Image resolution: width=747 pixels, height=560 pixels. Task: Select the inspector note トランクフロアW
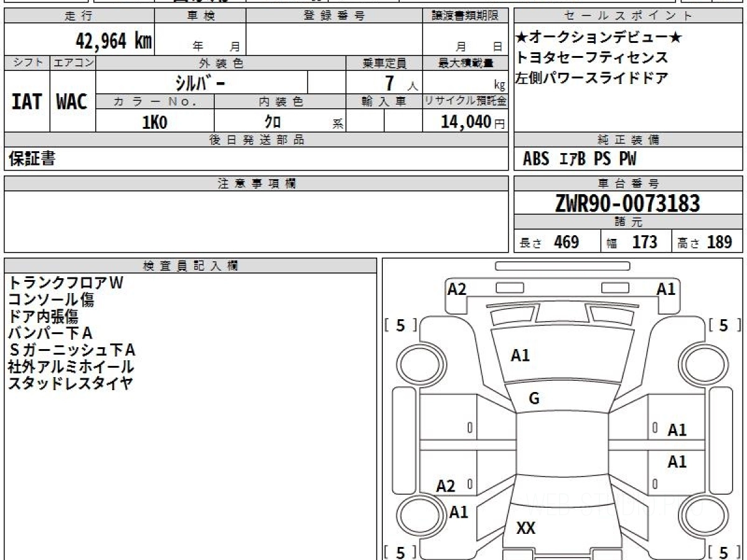click(x=66, y=282)
